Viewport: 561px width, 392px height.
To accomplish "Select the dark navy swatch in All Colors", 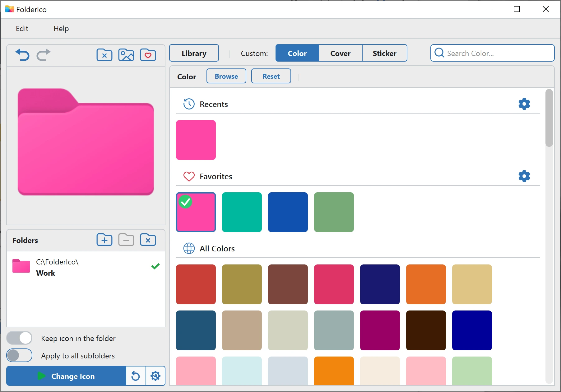I will tap(380, 284).
